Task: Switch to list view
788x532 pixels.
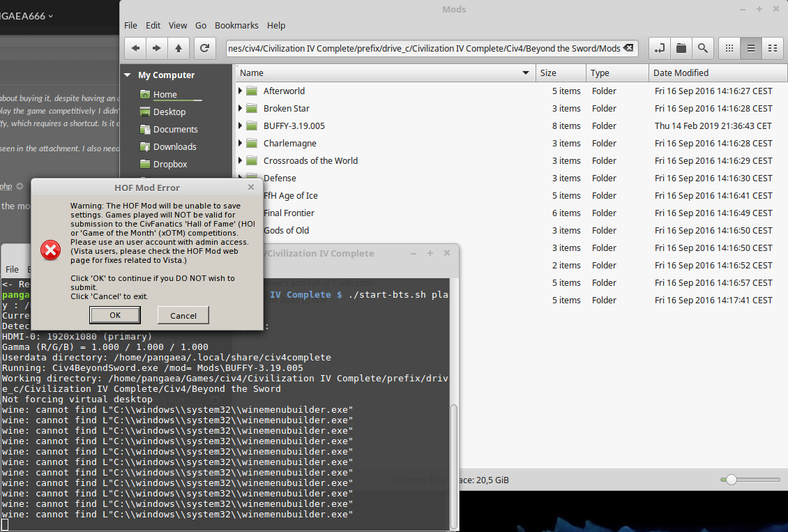Action: pos(751,48)
